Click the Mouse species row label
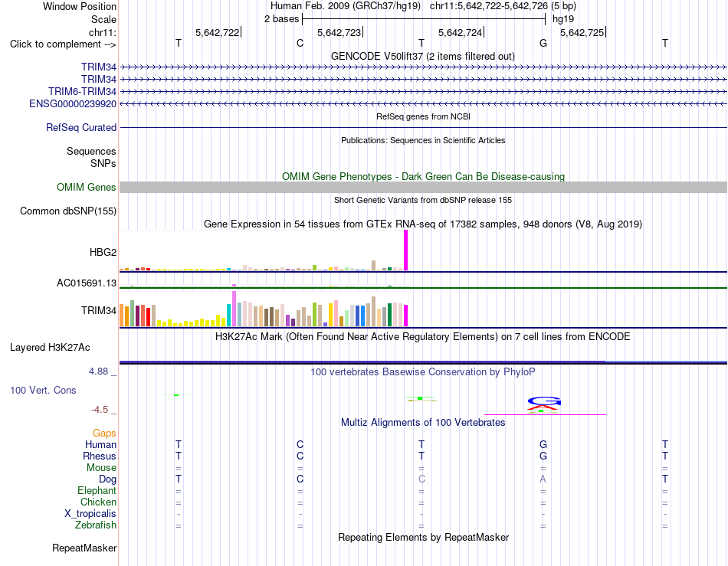This screenshot has width=728, height=566. tap(102, 468)
